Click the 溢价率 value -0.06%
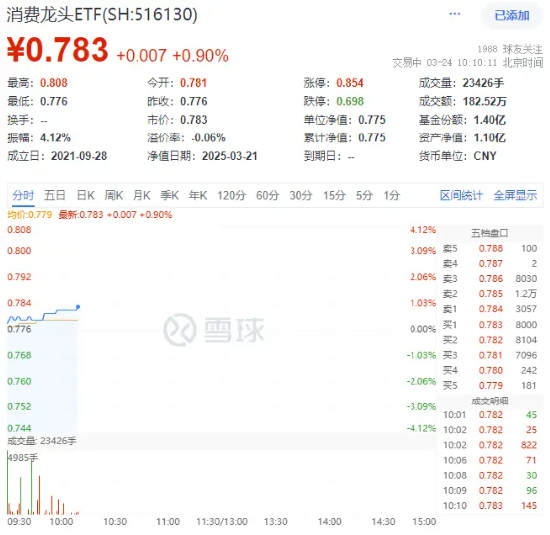This screenshot has width=550, height=535. (208, 138)
